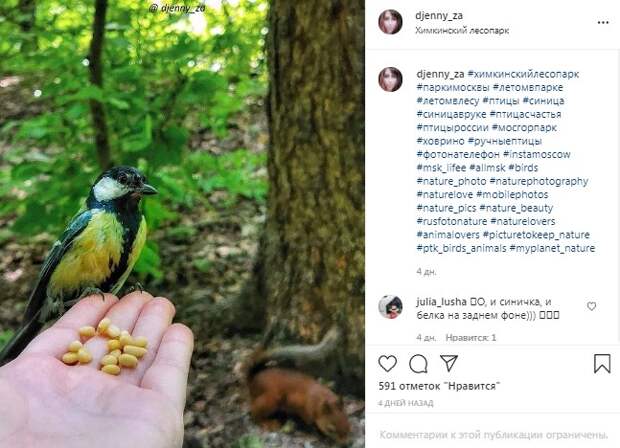The image size is (620, 448).
Task: Open djenny_za profile avatar in header
Action: point(390,22)
